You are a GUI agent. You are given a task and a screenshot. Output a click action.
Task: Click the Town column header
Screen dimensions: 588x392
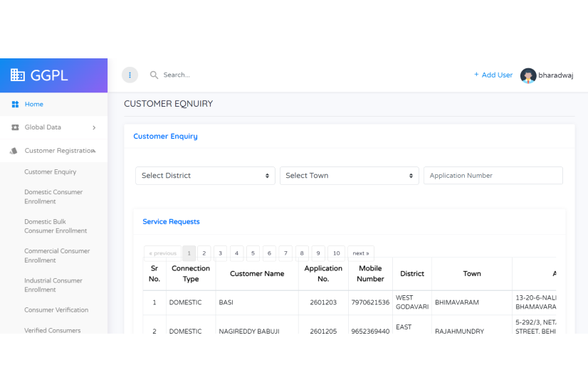pos(472,274)
